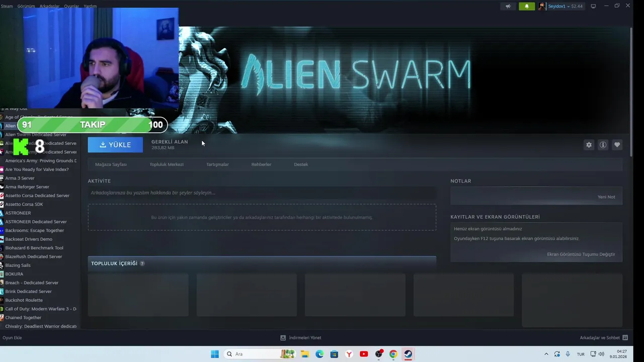The height and width of the screenshot is (362, 644).
Task: Go to the Topluluk Merkezi tab
Action: pyautogui.click(x=167, y=164)
